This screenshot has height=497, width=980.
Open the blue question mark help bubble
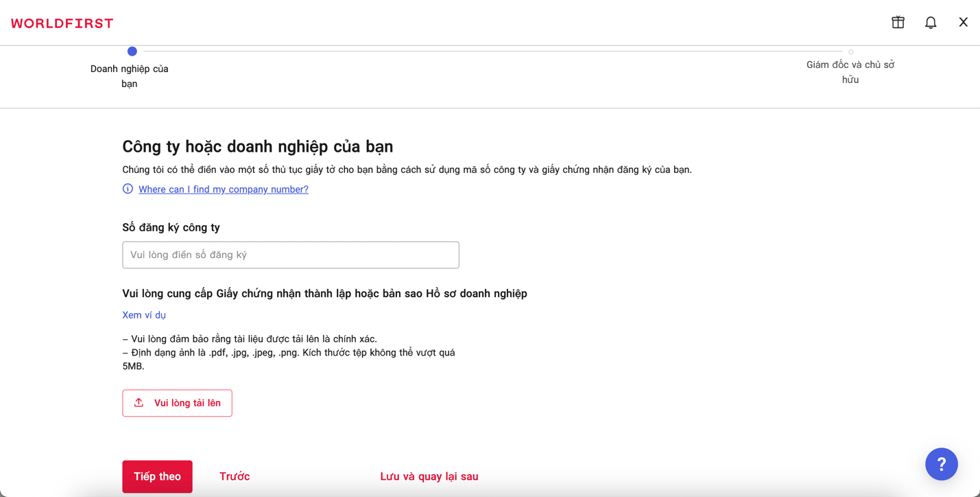click(x=941, y=464)
